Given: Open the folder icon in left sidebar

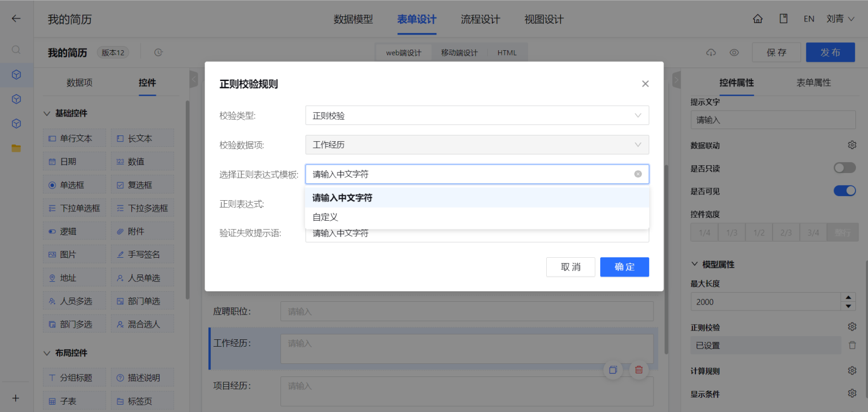Looking at the screenshot, I should coord(16,148).
